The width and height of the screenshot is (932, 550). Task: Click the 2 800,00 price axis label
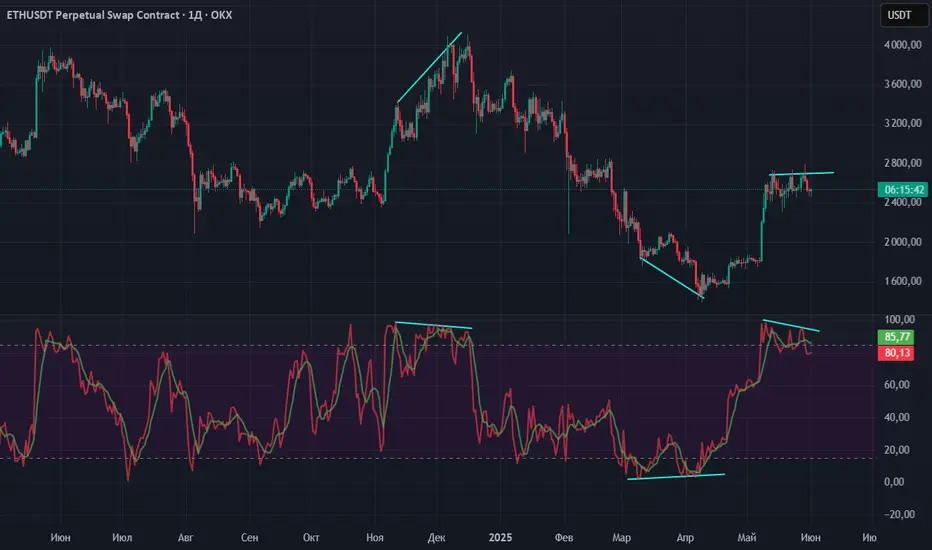(902, 163)
